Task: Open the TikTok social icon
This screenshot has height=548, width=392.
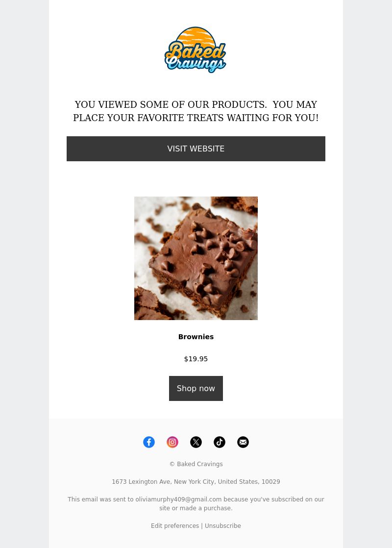Action: click(x=220, y=442)
